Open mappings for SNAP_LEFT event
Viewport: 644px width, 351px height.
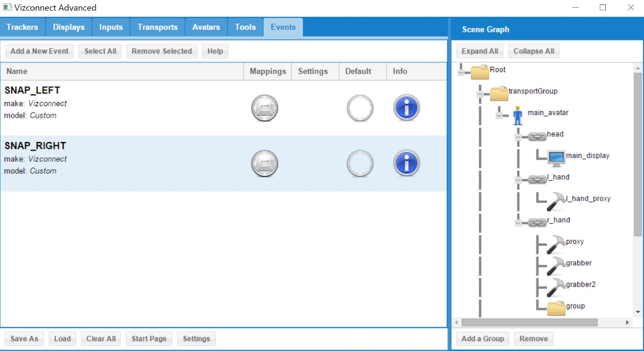point(264,108)
